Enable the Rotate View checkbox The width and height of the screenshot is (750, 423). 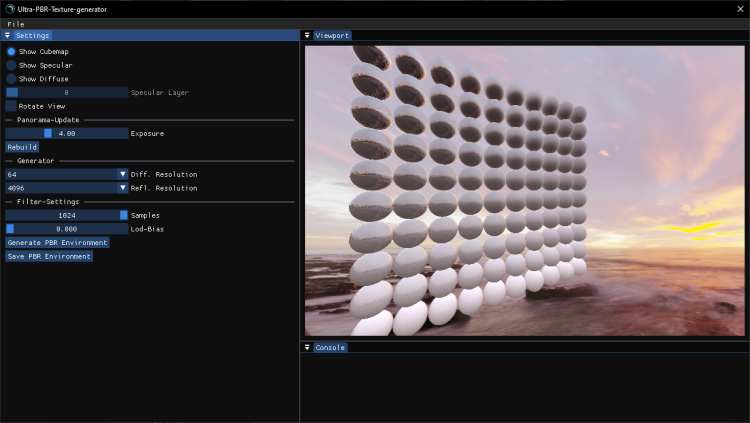point(11,105)
